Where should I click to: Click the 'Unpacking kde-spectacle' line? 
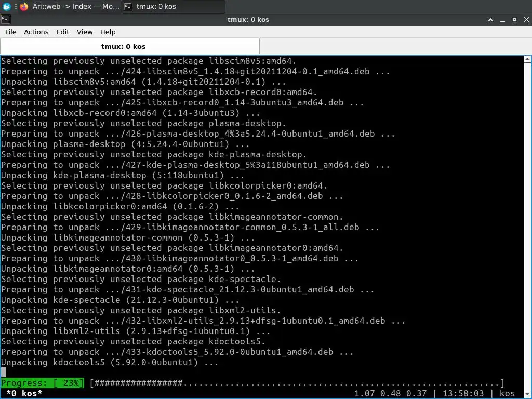pos(120,300)
